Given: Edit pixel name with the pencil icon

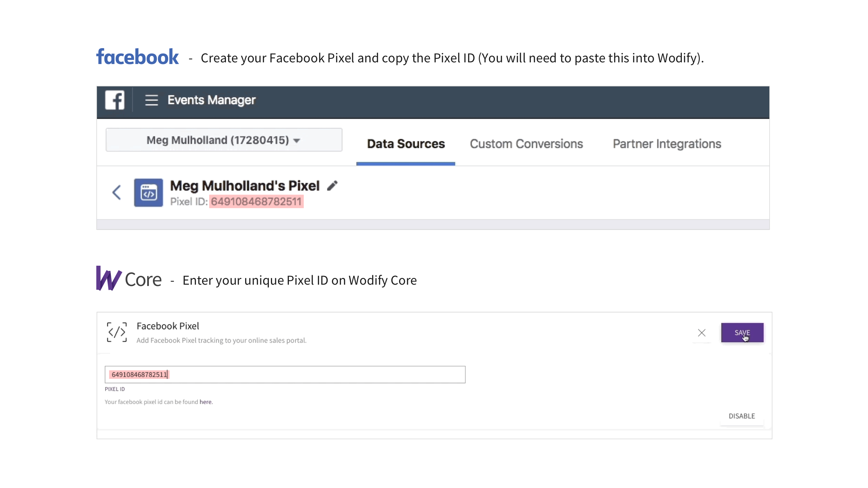Looking at the screenshot, I should pos(332,185).
